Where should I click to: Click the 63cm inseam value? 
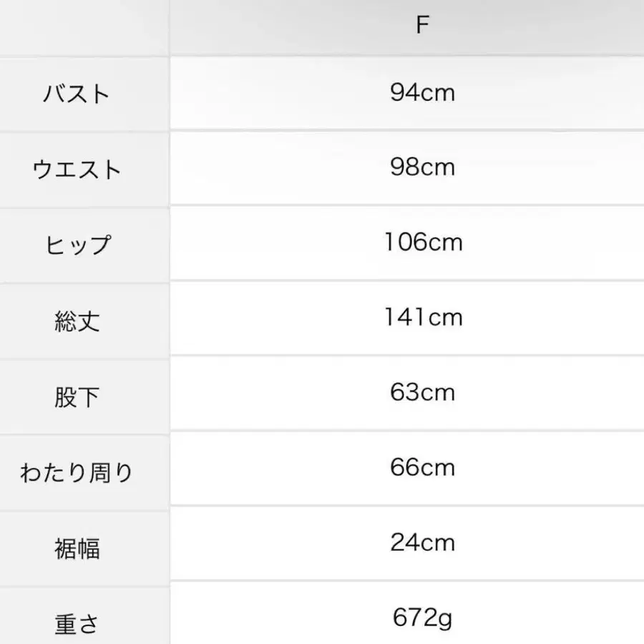coord(422,392)
